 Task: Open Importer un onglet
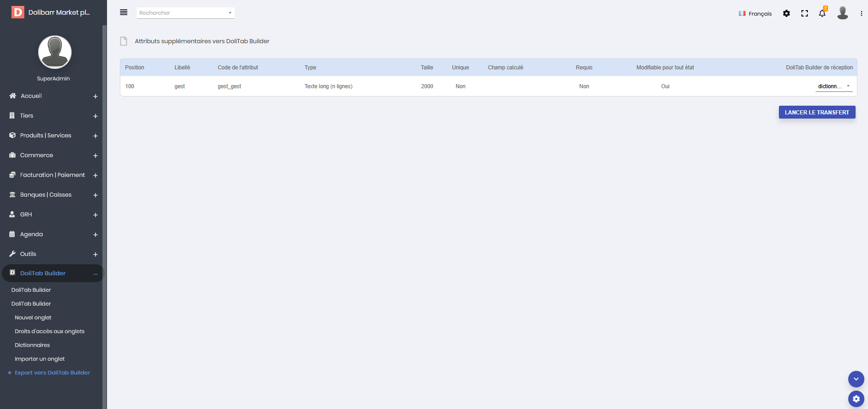pyautogui.click(x=39, y=359)
